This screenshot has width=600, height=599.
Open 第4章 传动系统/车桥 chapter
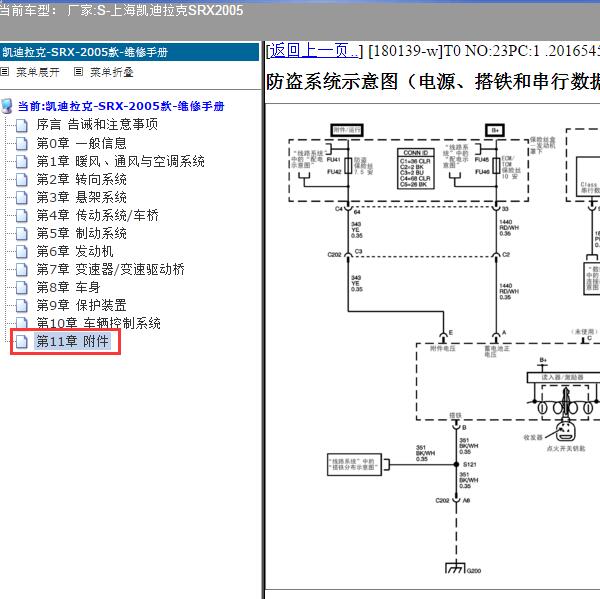coord(97,215)
